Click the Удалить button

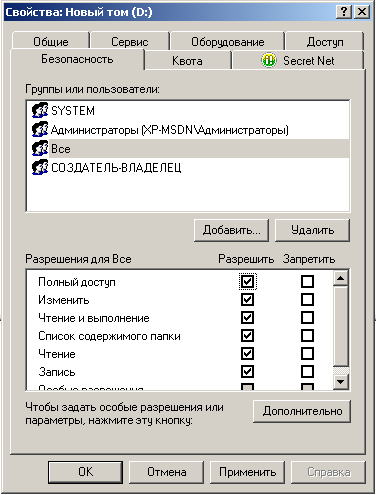(312, 230)
